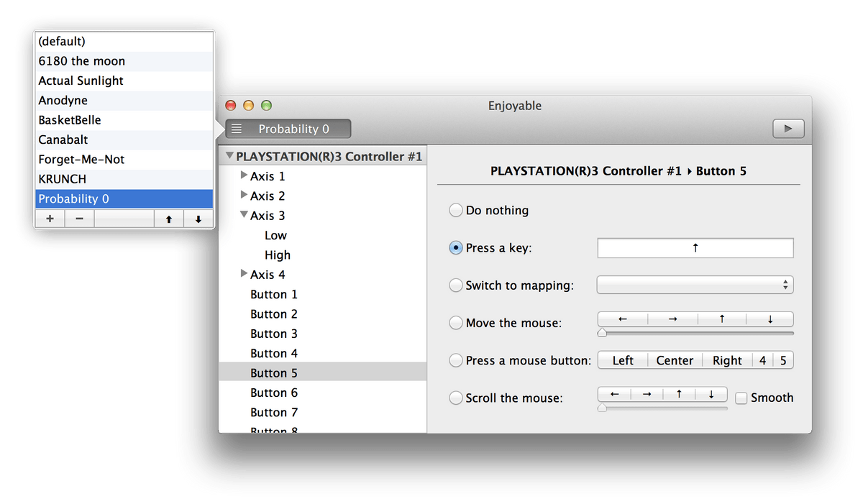
Task: Select the Anodyne mapping
Action: (124, 101)
